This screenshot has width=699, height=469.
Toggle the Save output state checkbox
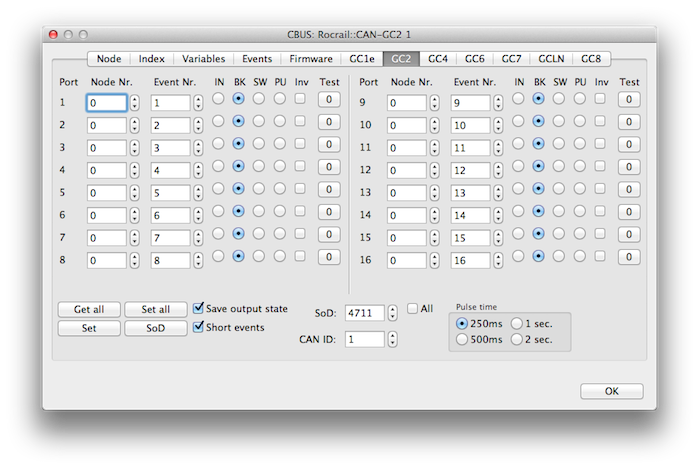tap(199, 309)
